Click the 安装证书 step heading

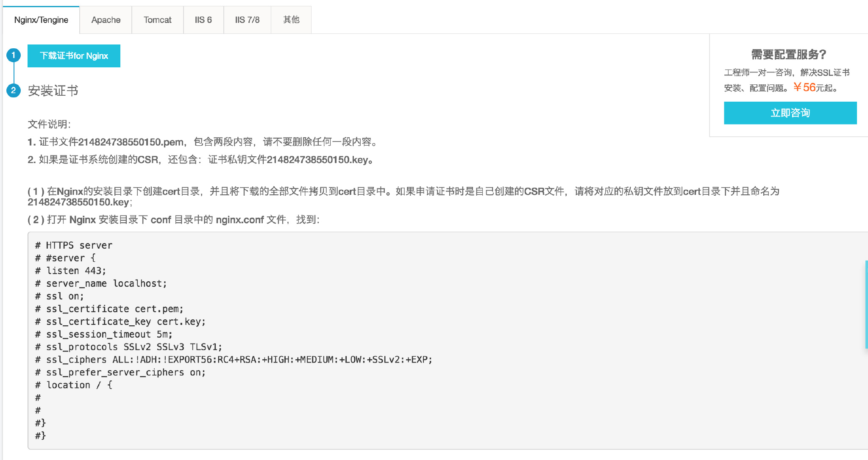[x=53, y=91]
